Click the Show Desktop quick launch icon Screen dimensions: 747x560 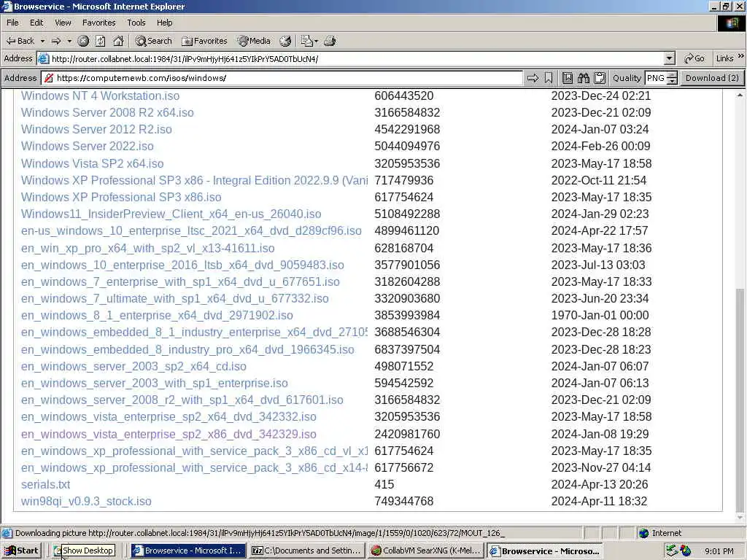(x=57, y=551)
